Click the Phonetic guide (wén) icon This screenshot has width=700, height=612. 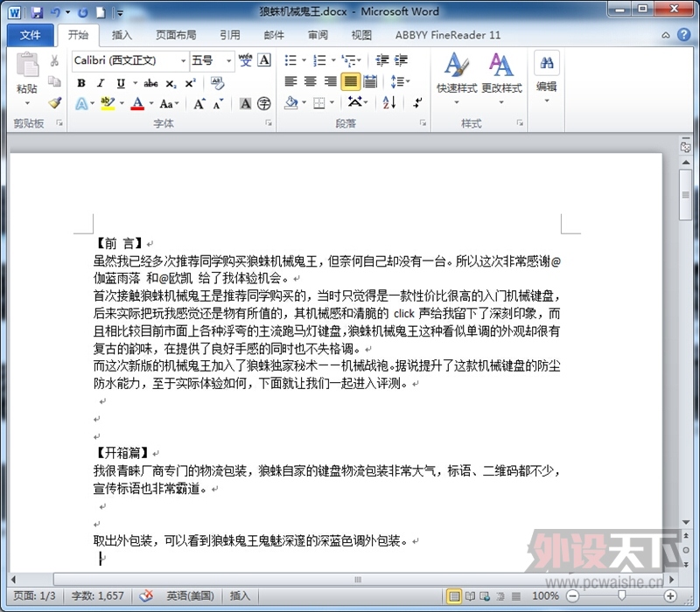(245, 59)
